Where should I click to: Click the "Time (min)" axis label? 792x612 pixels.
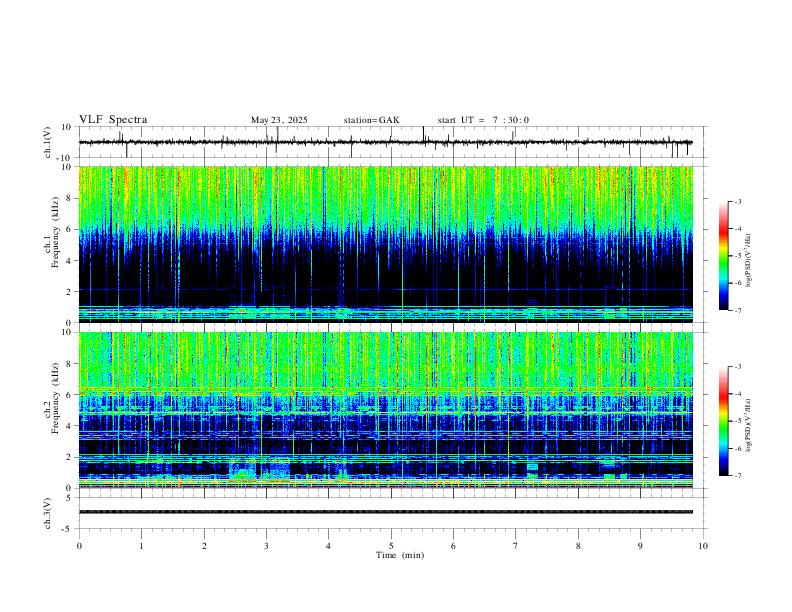(400, 555)
